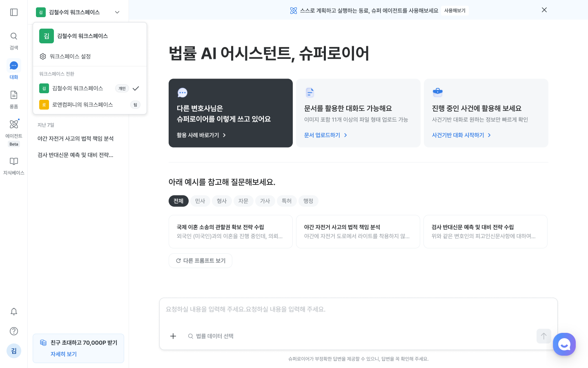The width and height of the screenshot is (588, 368).
Task: Select the 행정 category tab
Action: click(308, 201)
